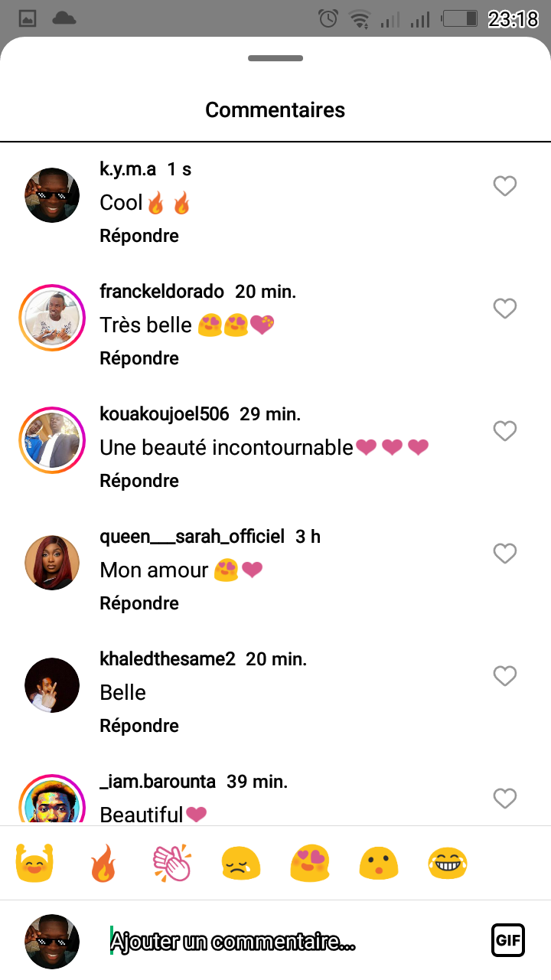The image size is (551, 980).
Task: Tap heart on queen___sarah_officiel's comment
Action: pyautogui.click(x=504, y=554)
